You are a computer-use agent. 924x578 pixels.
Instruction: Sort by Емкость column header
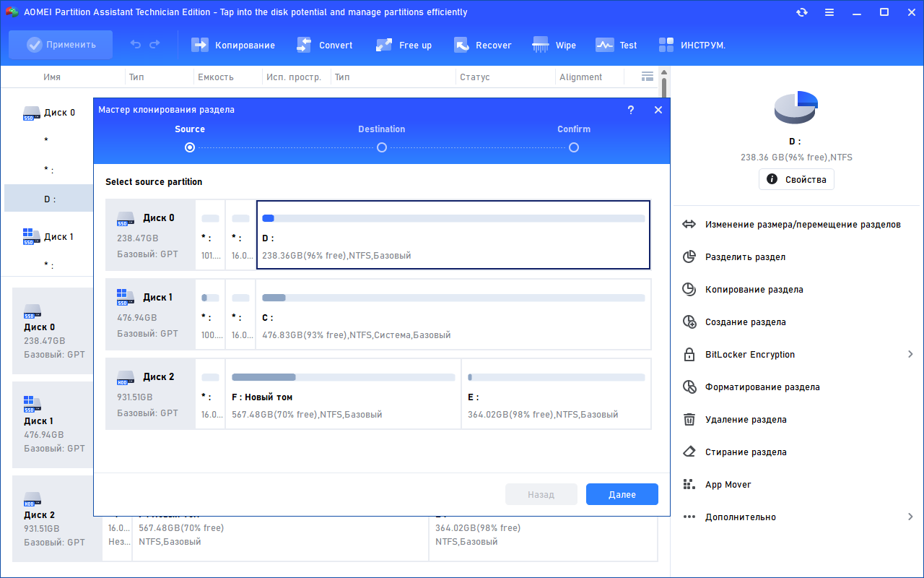pos(216,77)
